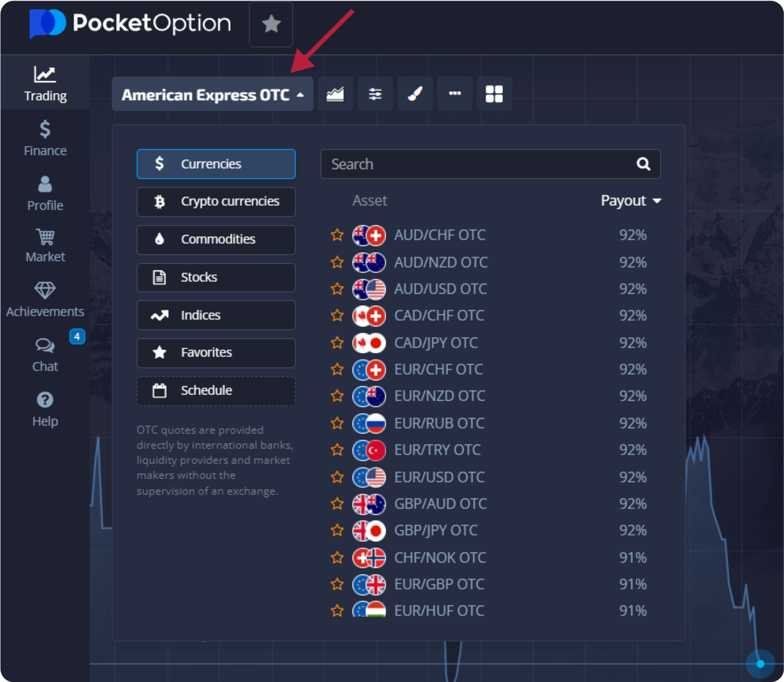Select EUR/NZD OTC asset row
784x682 pixels.
(490, 396)
